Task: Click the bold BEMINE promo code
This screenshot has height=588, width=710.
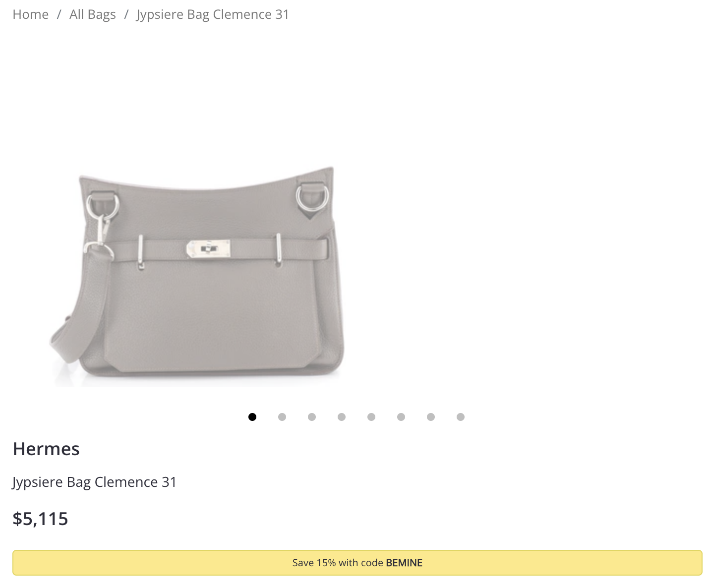Action: [x=404, y=563]
